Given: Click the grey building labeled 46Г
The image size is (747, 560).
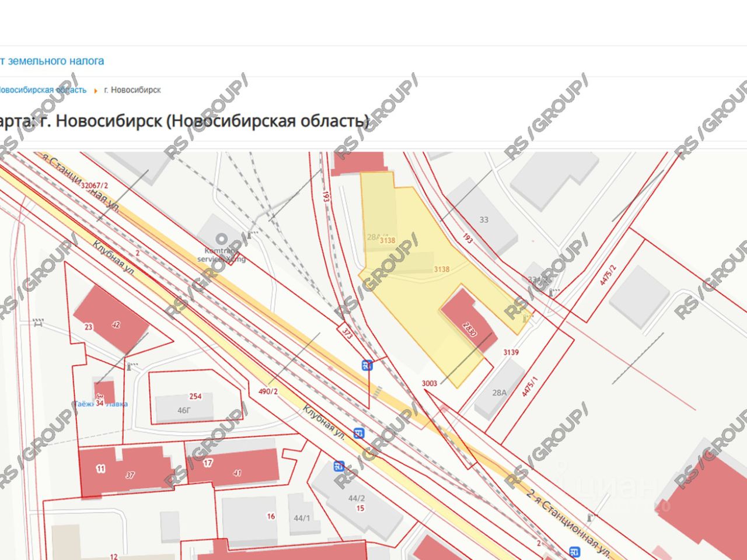Looking at the screenshot, I should 184,408.
